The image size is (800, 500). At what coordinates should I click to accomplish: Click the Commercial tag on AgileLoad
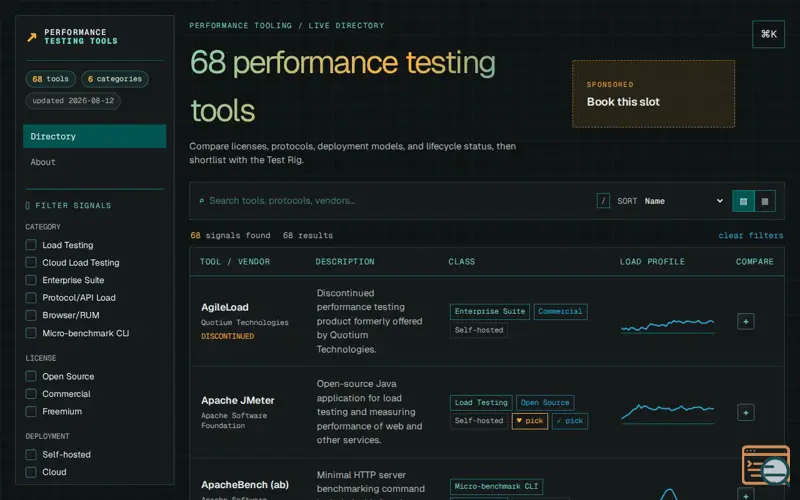560,311
